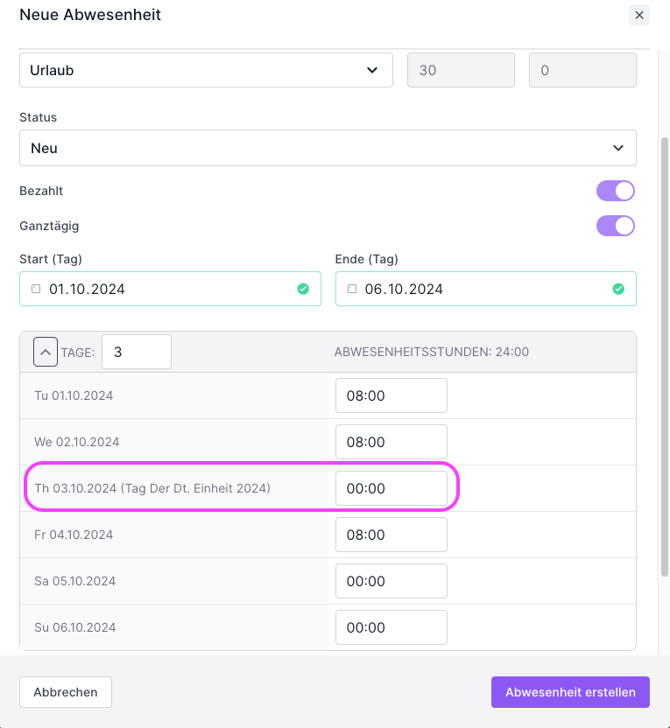670x728 pixels.
Task: Click the dialog vertical scrollbar
Action: [664, 350]
